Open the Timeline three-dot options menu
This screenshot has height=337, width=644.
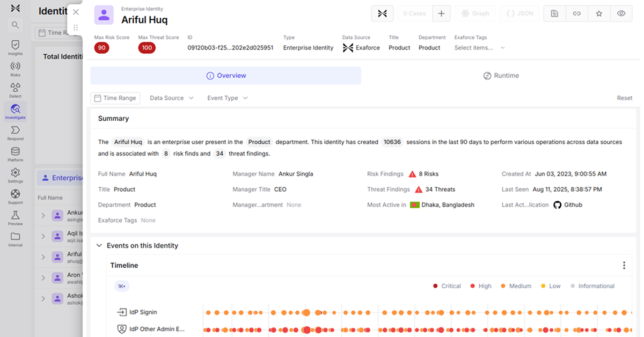pos(624,265)
